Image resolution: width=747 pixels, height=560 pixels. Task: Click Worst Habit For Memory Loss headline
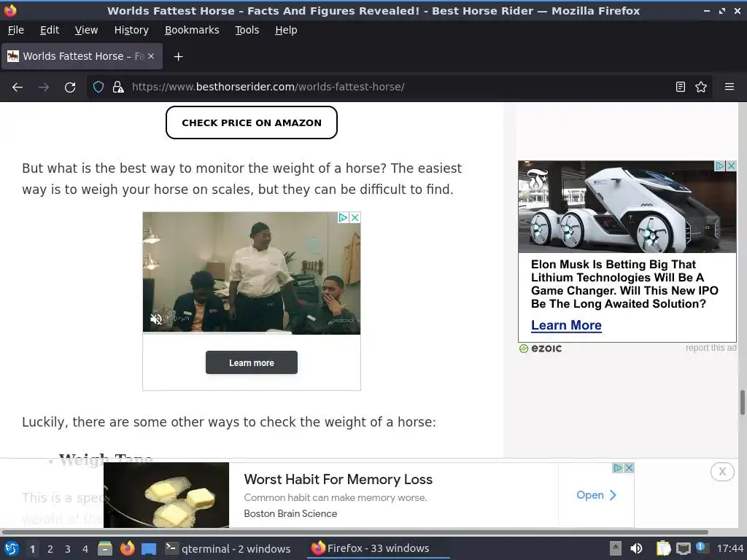(338, 480)
